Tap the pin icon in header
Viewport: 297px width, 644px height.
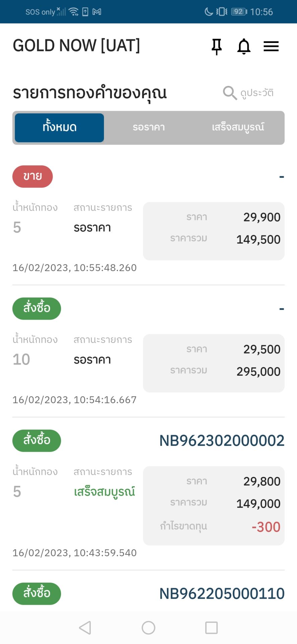[x=217, y=46]
